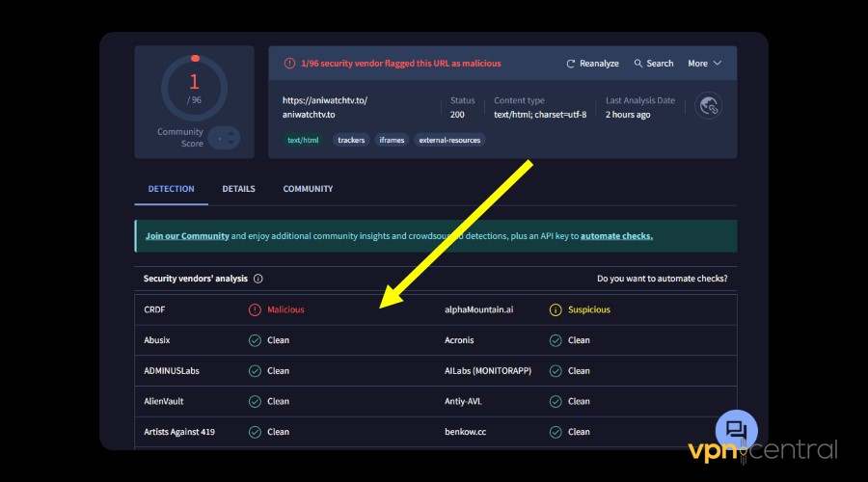Click the automate checks link in banner

(616, 236)
